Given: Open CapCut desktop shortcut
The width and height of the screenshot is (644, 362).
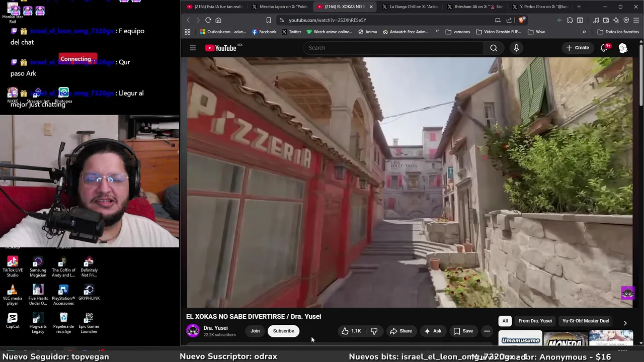Looking at the screenshot, I should (13, 320).
